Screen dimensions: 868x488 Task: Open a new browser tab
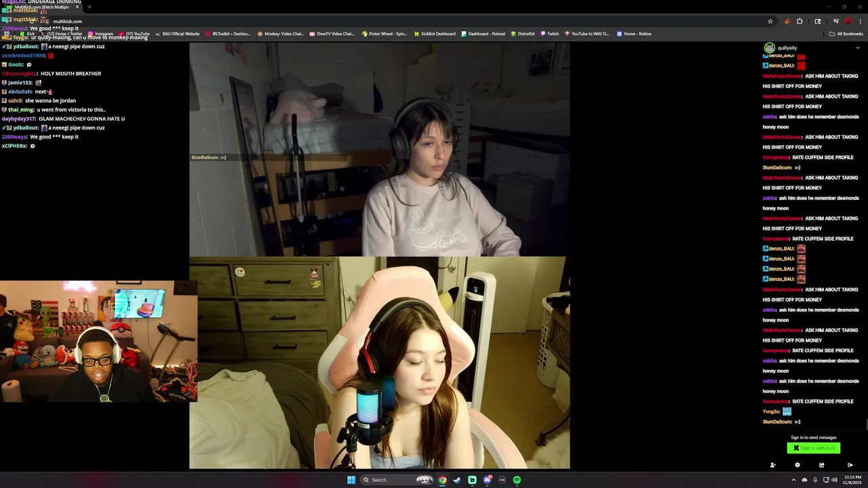(x=90, y=7)
